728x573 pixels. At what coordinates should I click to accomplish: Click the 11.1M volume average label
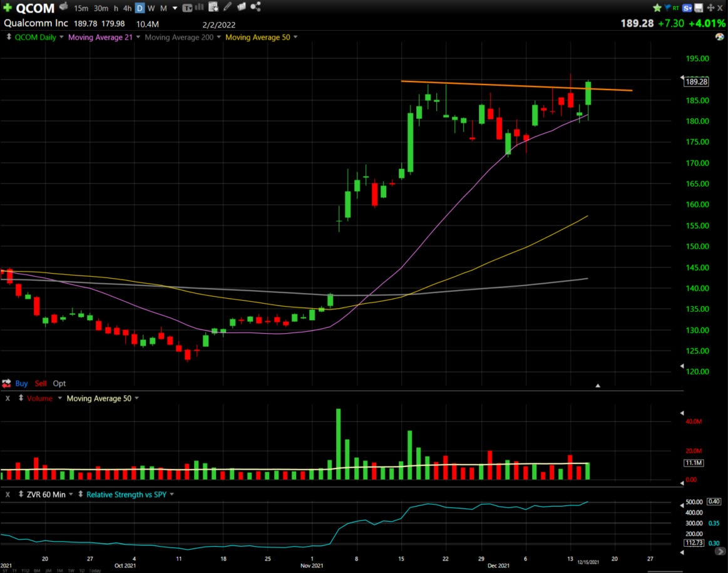[694, 463]
